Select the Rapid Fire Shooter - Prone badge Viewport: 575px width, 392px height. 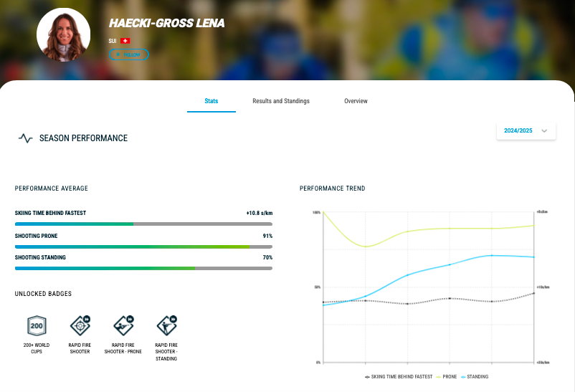(x=123, y=326)
